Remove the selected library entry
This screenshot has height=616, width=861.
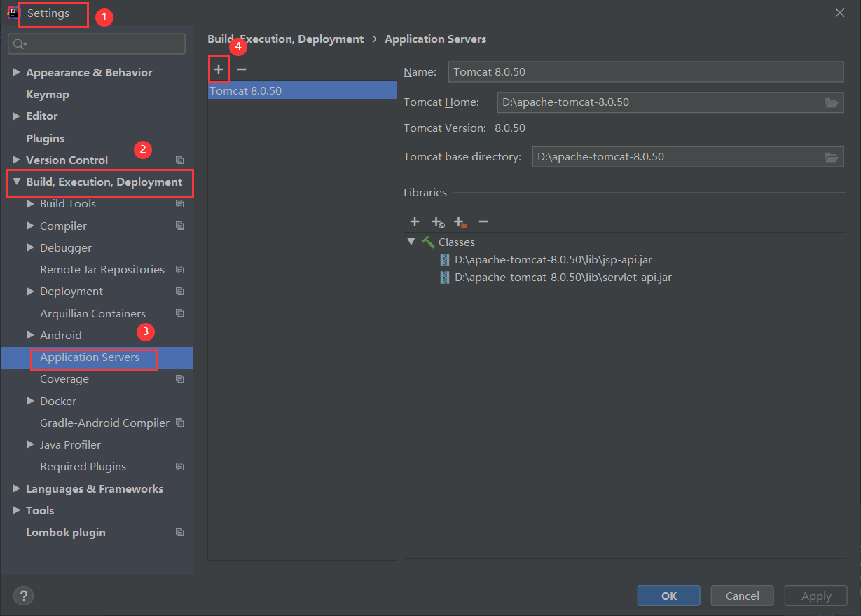[x=483, y=221]
